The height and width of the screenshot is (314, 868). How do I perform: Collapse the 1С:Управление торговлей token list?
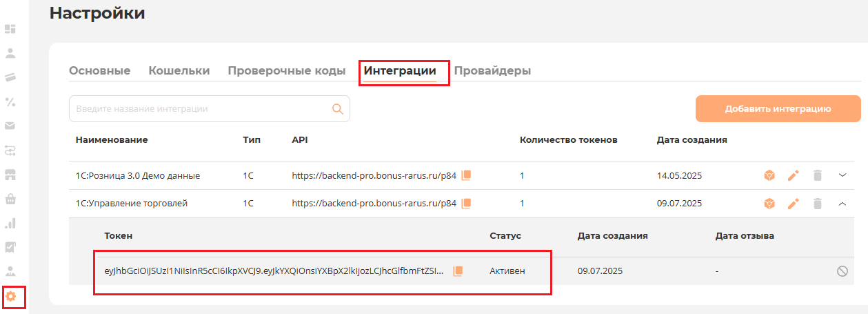click(842, 203)
